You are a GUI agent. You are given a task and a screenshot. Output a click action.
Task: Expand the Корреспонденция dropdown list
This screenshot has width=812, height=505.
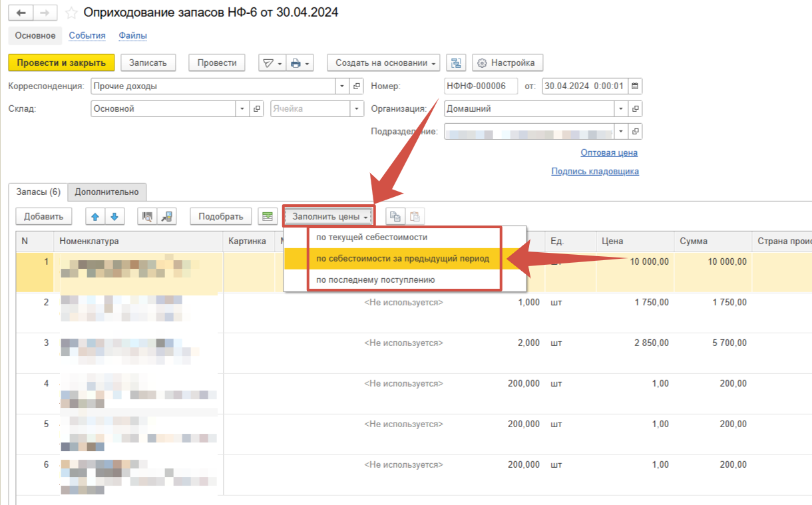[342, 86]
